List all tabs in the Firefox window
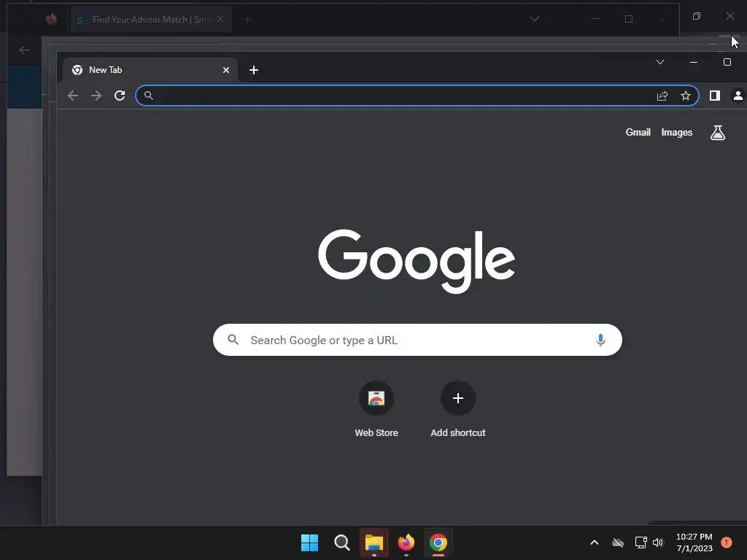This screenshot has width=747, height=560. (x=535, y=19)
